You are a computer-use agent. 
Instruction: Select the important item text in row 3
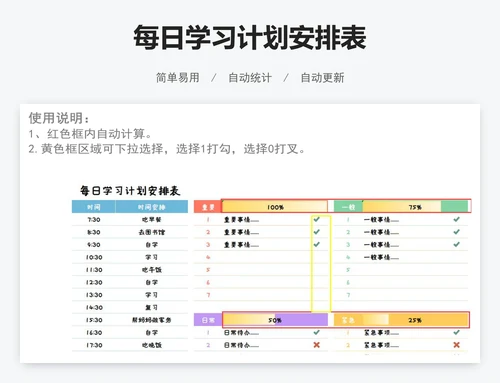[241, 245]
